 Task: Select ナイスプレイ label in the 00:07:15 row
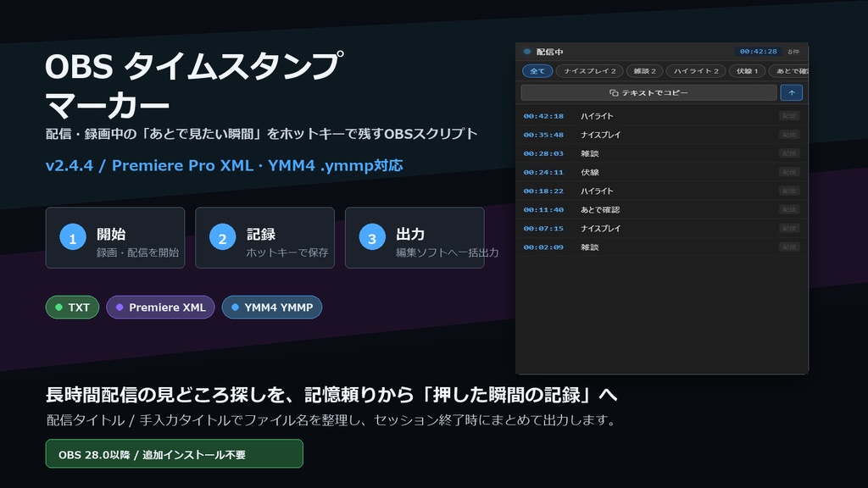point(601,229)
